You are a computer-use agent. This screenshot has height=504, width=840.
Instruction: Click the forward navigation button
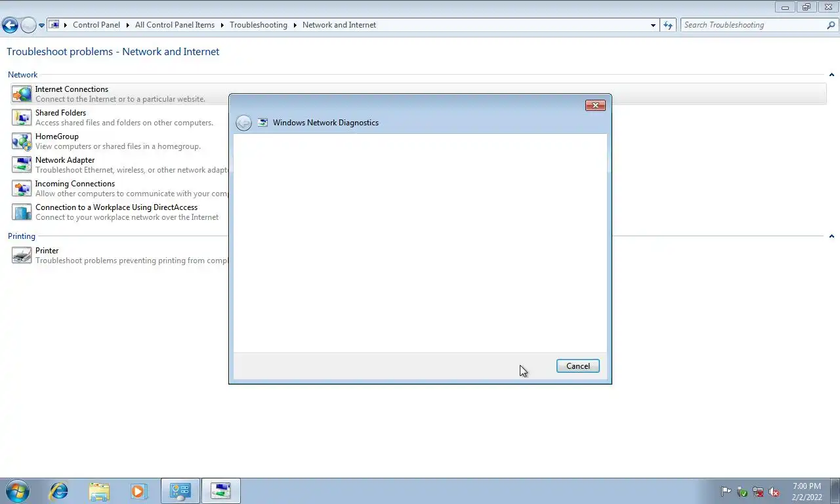click(x=28, y=26)
